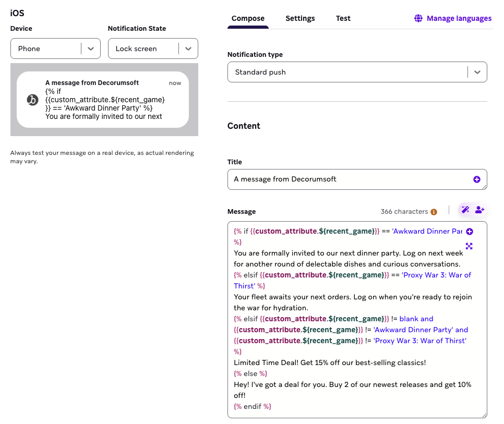Image resolution: width=504 pixels, height=424 pixels.
Task: Switch to the Settings tab
Action: click(x=300, y=18)
